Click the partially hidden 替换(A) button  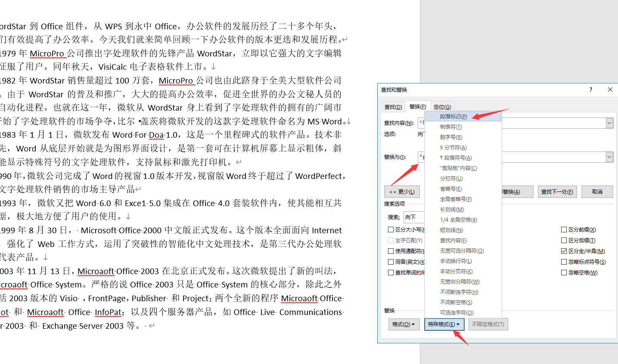(x=518, y=192)
